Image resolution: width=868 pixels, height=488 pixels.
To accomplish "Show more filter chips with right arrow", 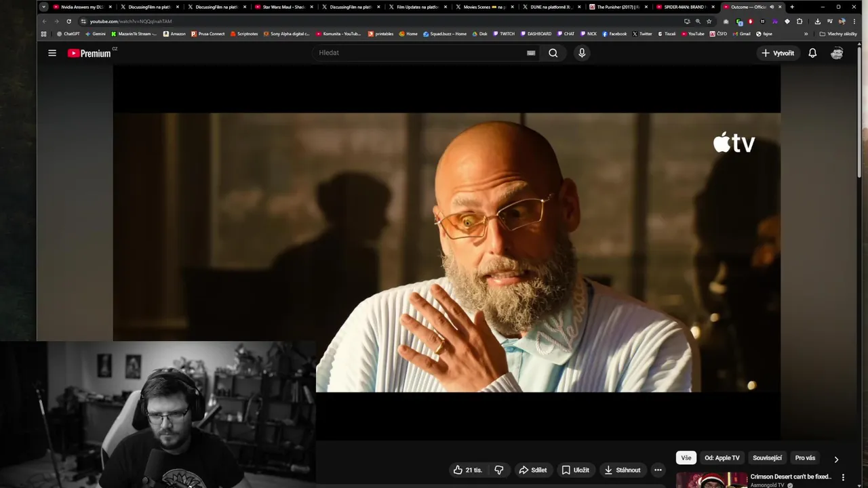I will pos(836,459).
